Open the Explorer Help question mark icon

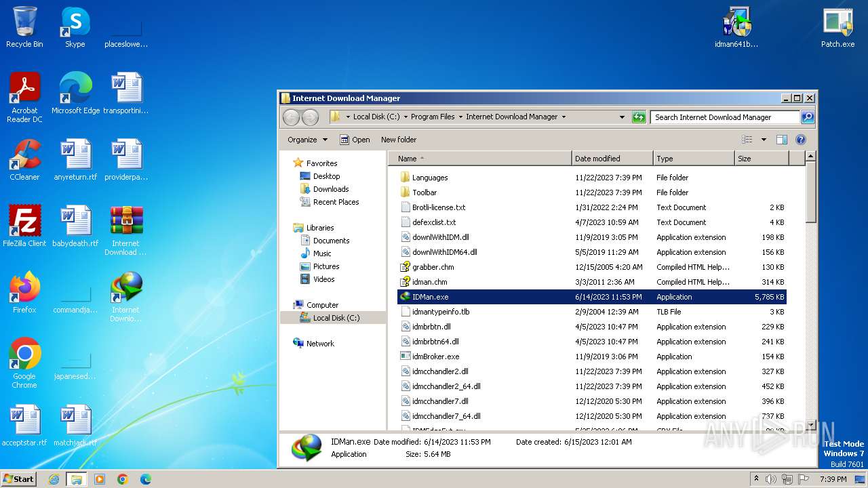(800, 140)
